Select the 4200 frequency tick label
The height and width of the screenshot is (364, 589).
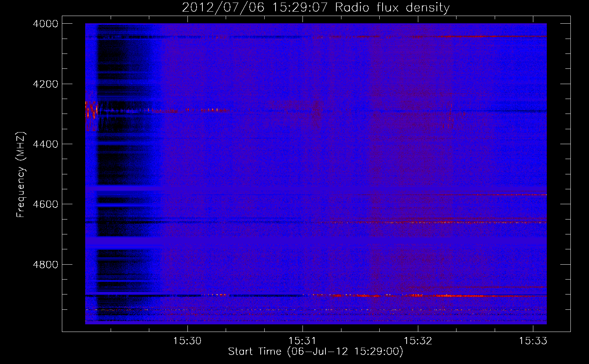(45, 84)
